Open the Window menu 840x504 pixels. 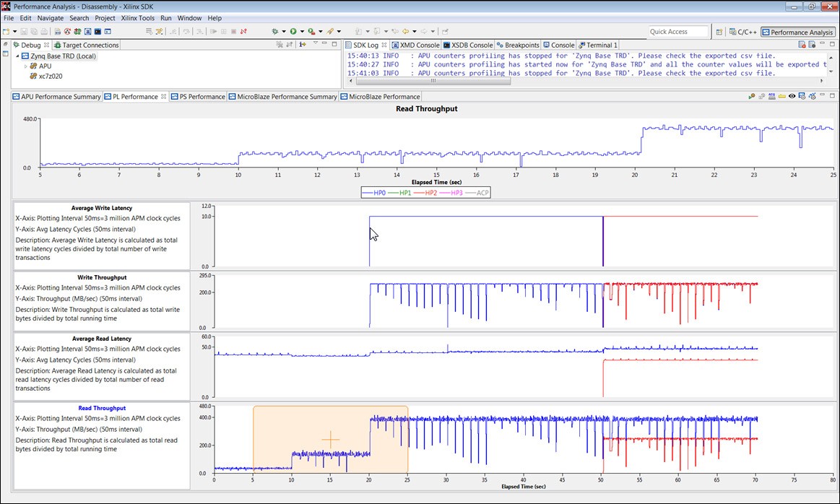coord(190,17)
